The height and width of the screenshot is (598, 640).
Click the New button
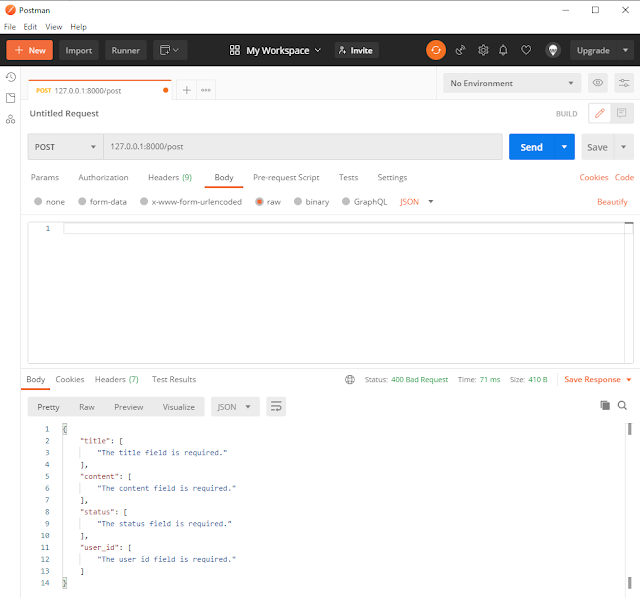[x=29, y=50]
